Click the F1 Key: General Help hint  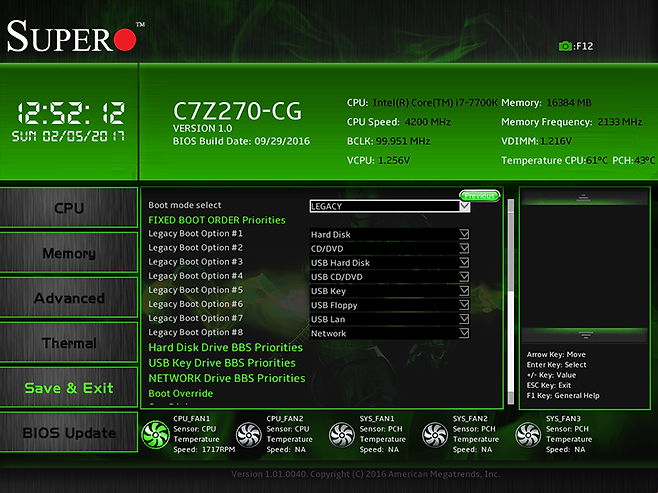(x=563, y=395)
